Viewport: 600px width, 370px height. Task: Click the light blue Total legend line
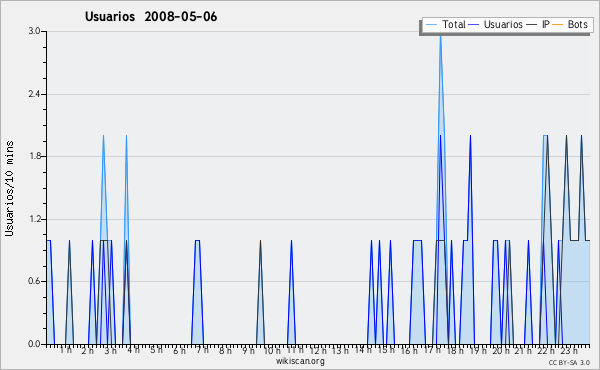point(432,25)
